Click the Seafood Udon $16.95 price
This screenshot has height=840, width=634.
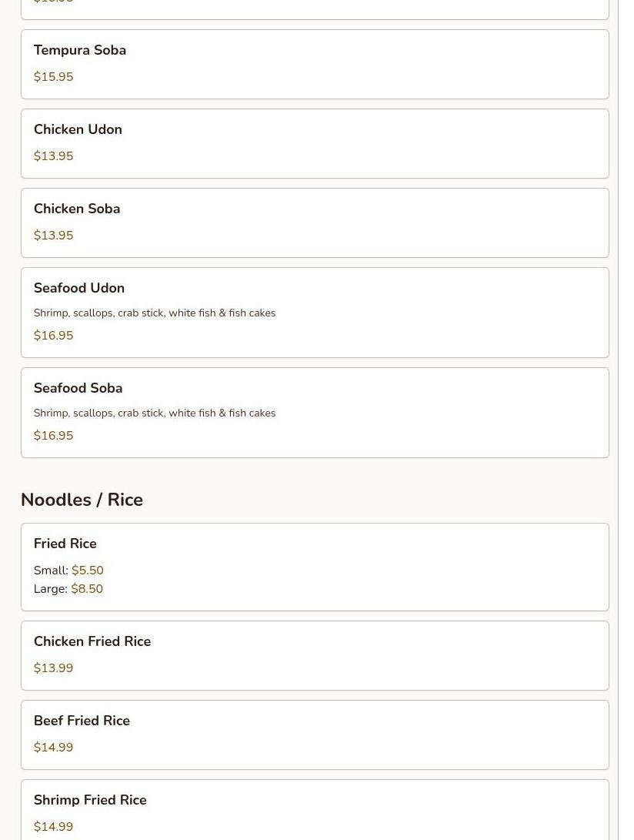[x=53, y=336]
